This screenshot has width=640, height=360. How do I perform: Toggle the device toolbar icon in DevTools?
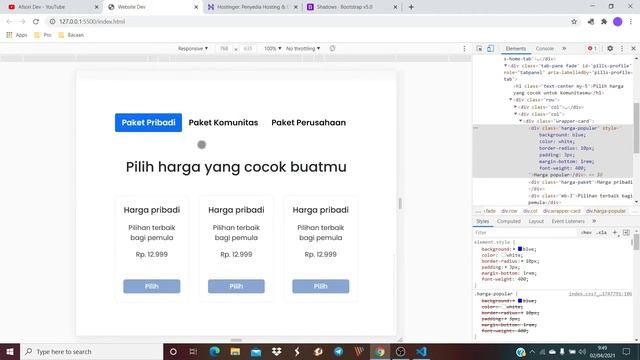click(x=490, y=49)
